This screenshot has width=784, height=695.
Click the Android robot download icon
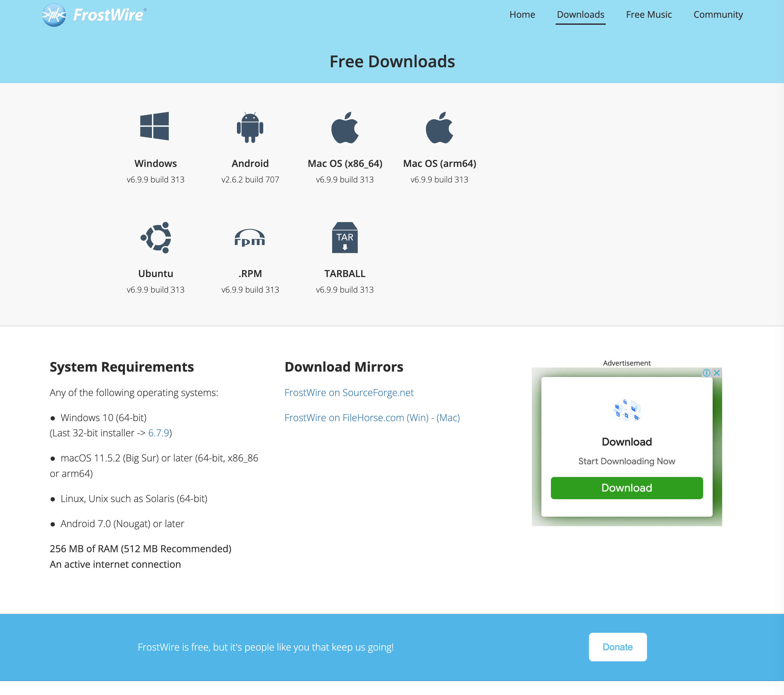coord(250,127)
